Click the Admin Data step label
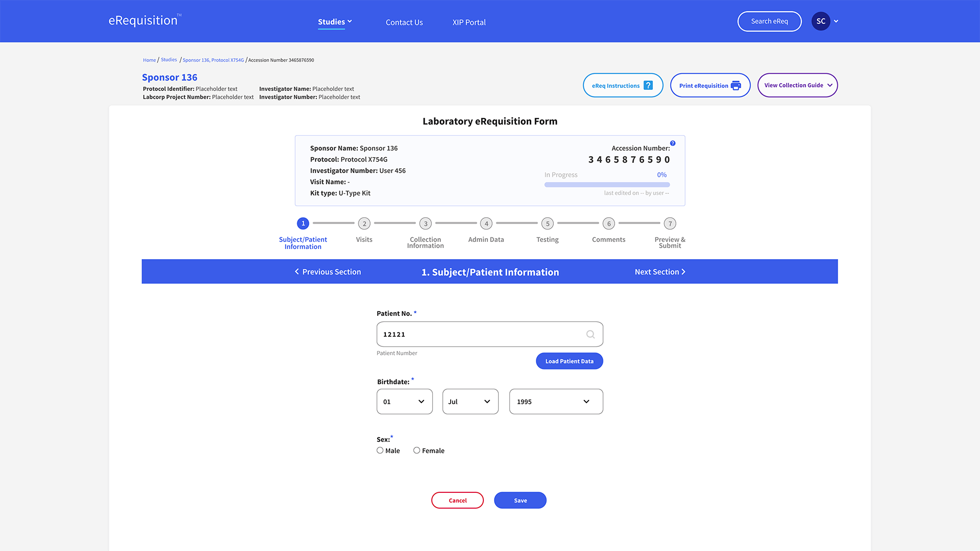Image resolution: width=980 pixels, height=551 pixels. (486, 240)
